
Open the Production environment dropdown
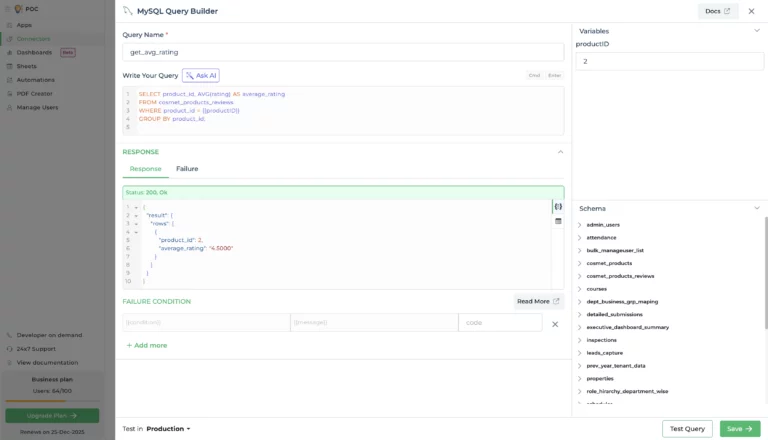pyautogui.click(x=168, y=429)
